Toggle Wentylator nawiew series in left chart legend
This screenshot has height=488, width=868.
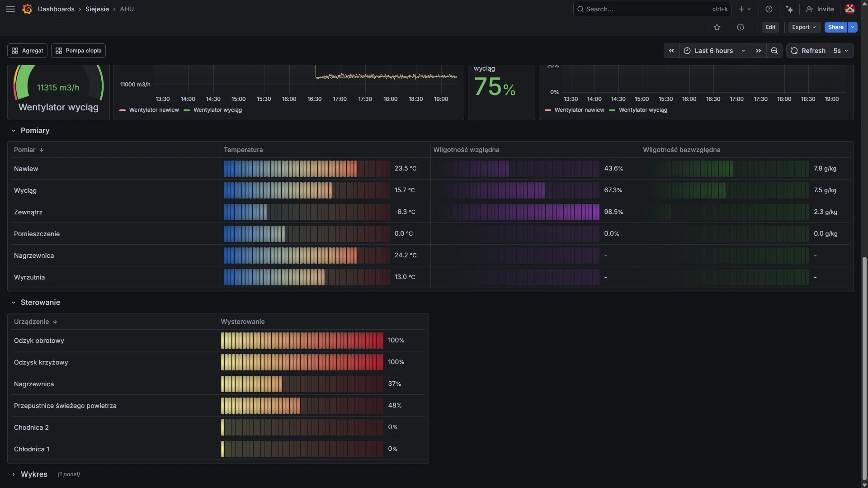point(154,110)
